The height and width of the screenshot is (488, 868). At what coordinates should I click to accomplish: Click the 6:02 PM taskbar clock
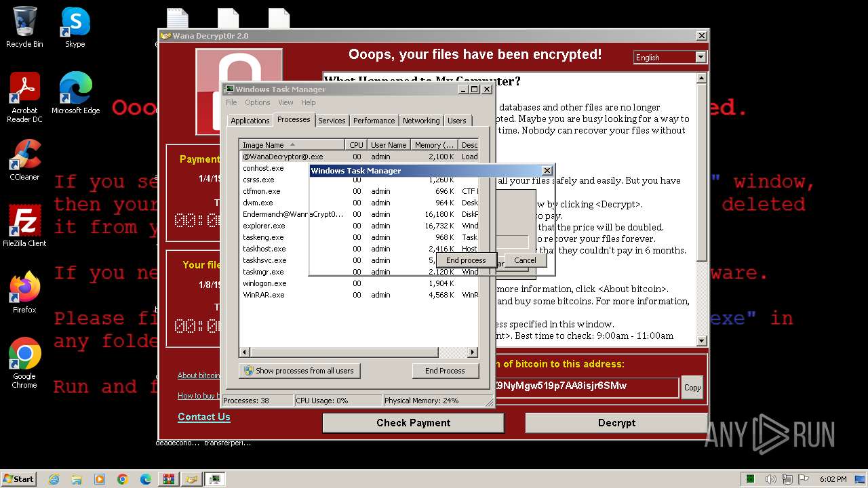click(833, 479)
